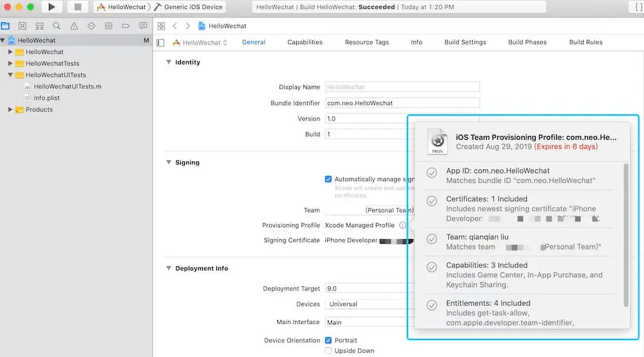Toggle the Upside Down orientation checkbox

(x=328, y=351)
